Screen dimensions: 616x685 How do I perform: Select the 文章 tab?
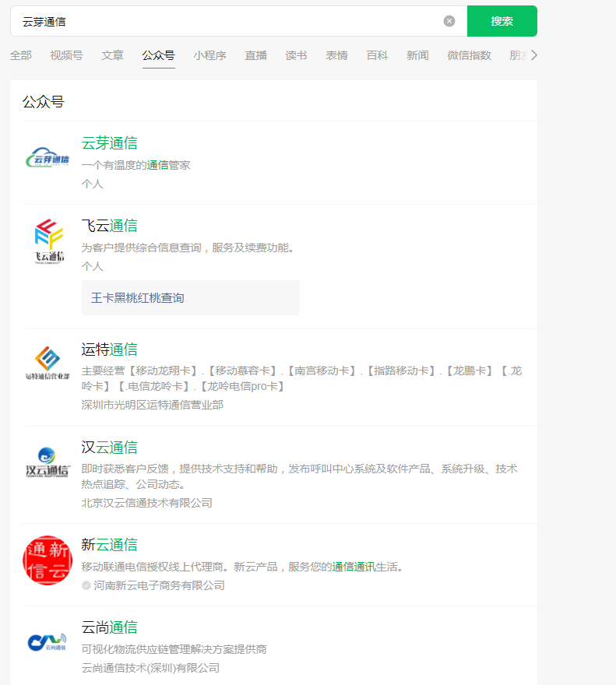113,55
